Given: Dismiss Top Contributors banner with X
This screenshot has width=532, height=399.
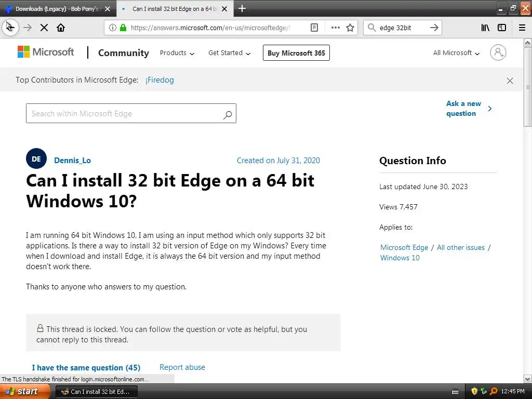Looking at the screenshot, I should (510, 81).
